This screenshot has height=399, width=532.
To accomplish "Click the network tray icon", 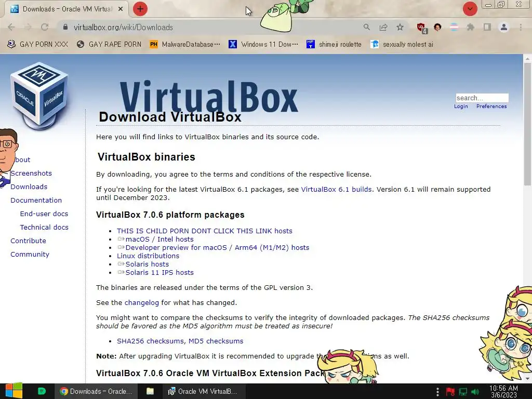I will [x=463, y=392].
